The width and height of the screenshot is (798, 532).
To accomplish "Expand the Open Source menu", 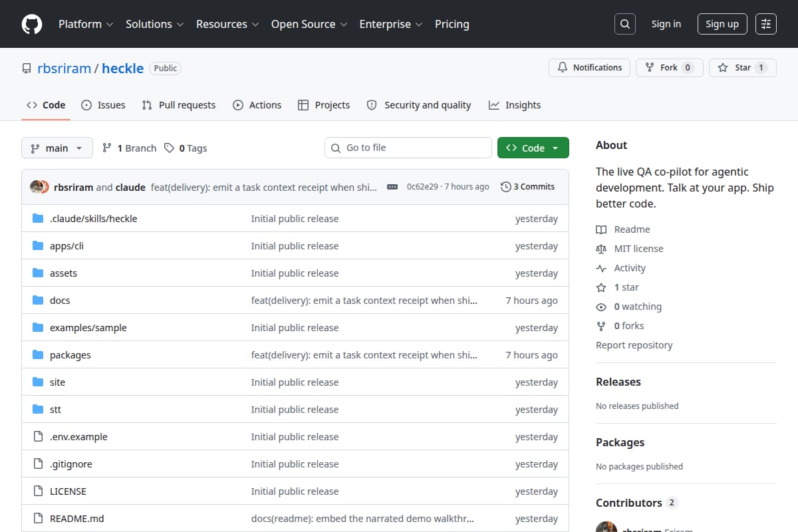I will (x=309, y=24).
